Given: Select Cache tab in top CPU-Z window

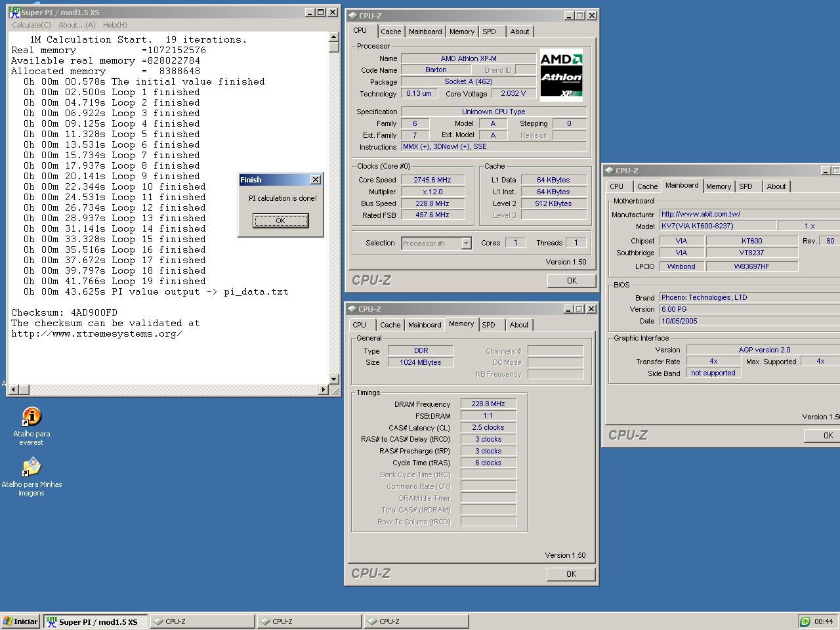Looking at the screenshot, I should (390, 31).
